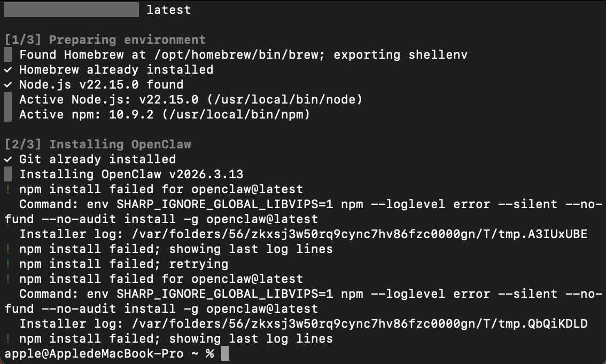The height and width of the screenshot is (364, 606).
Task: Click the apple@AppledeMacBook-Pro prompt text
Action: point(94,354)
